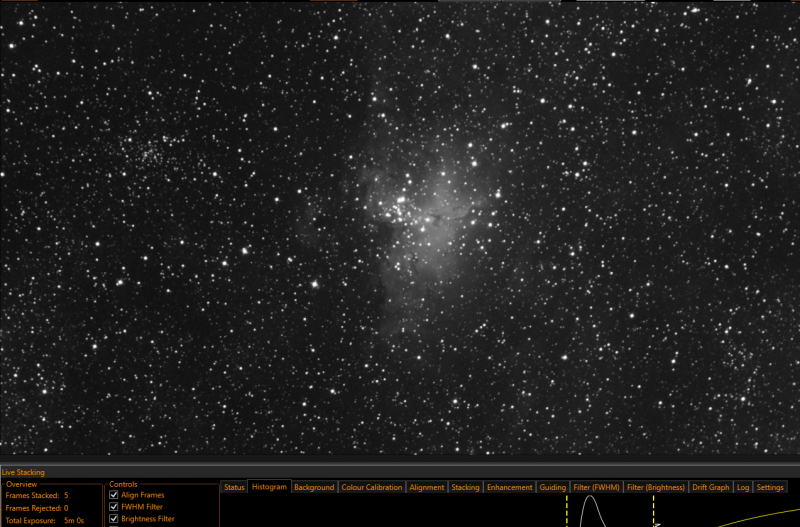Click the Total Exposure 5m 0s value
Viewport: 800px width, 527px height.
[74, 521]
